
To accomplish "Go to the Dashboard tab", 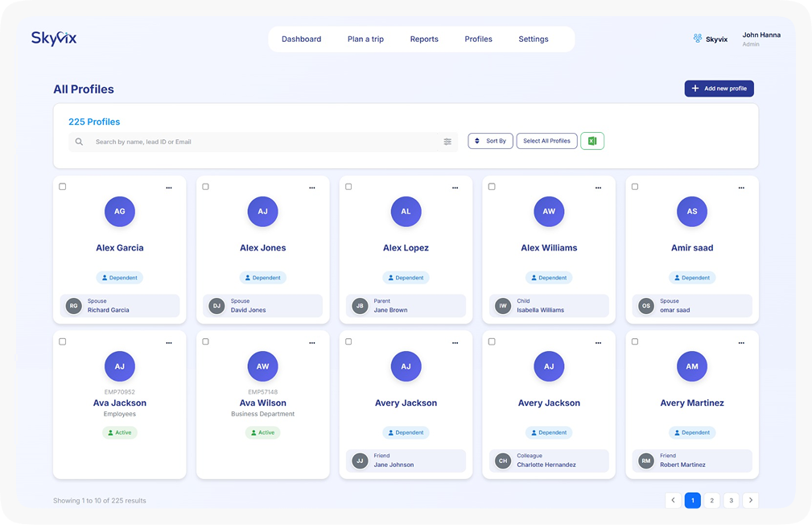I will point(301,39).
